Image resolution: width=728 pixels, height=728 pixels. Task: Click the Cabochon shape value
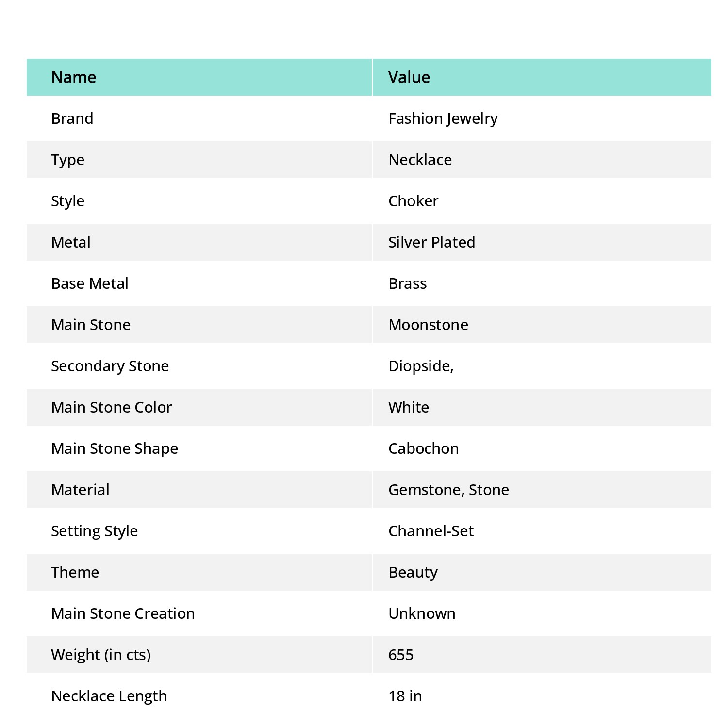click(x=424, y=448)
